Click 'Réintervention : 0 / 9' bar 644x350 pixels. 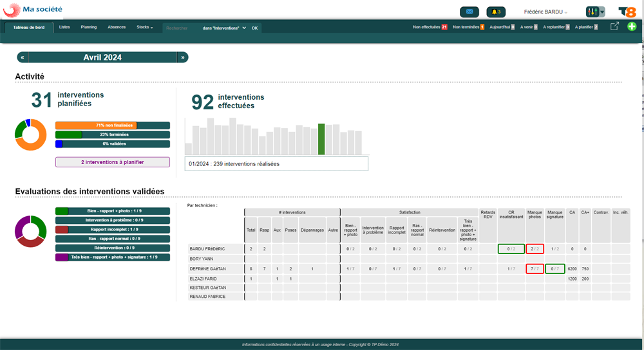113,248
